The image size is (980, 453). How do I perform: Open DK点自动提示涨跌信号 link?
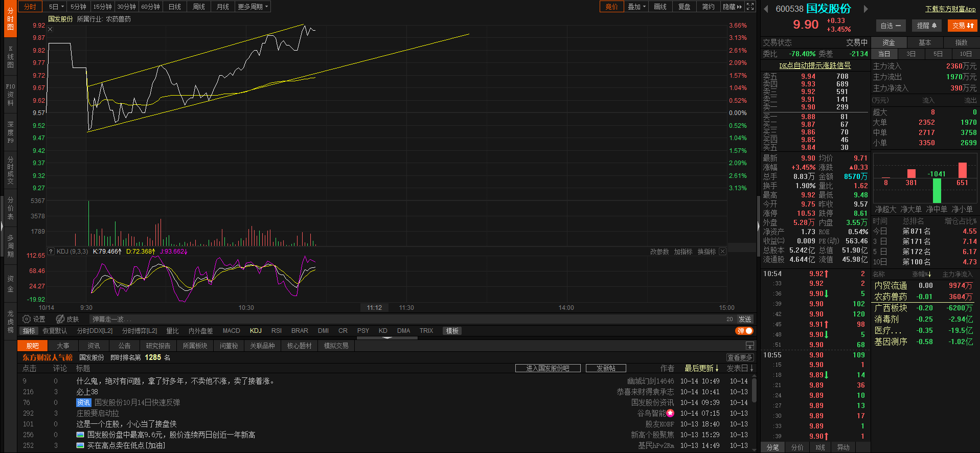pyautogui.click(x=815, y=65)
